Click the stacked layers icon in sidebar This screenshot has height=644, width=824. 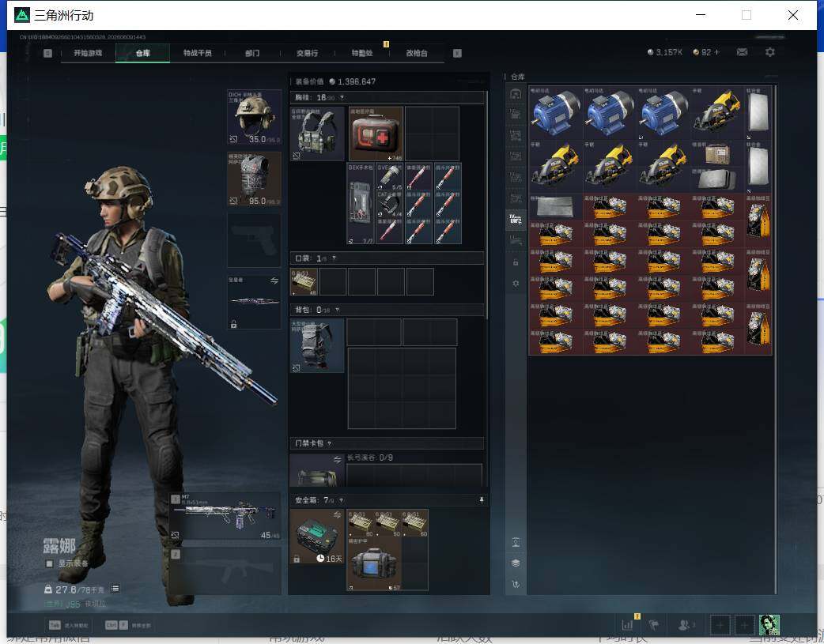[x=516, y=563]
